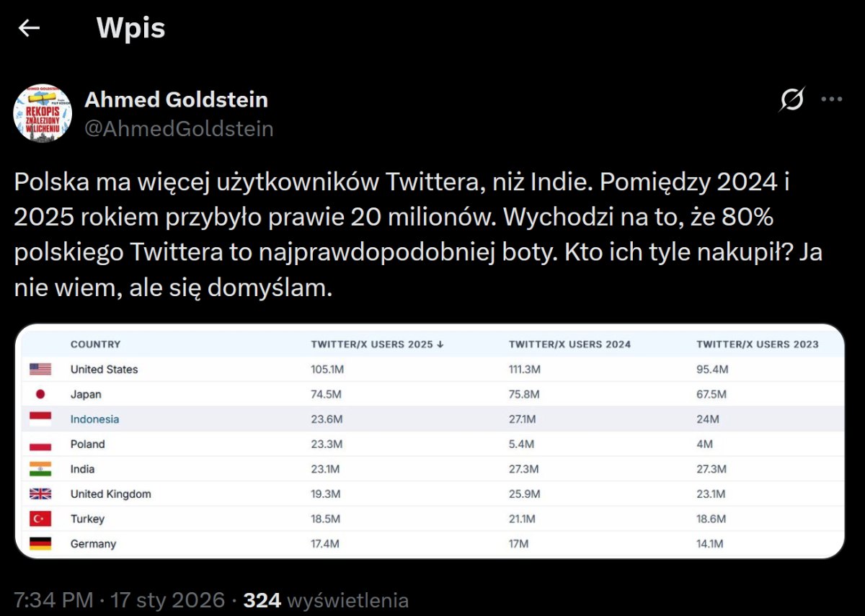Click the Twitter/X Users 2024 column header
Image resolution: width=865 pixels, height=616 pixels.
click(569, 344)
